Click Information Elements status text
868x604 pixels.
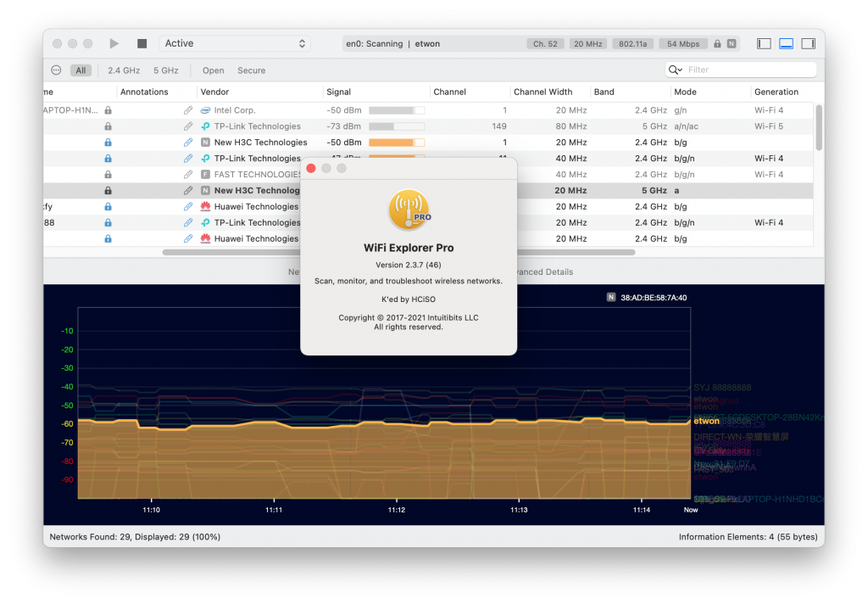point(748,537)
